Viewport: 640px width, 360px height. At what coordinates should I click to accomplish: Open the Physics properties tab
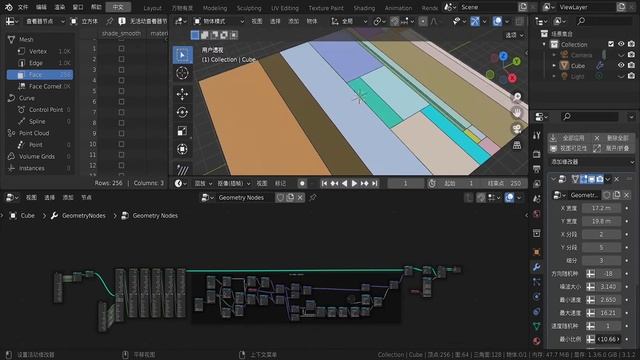(x=537, y=296)
